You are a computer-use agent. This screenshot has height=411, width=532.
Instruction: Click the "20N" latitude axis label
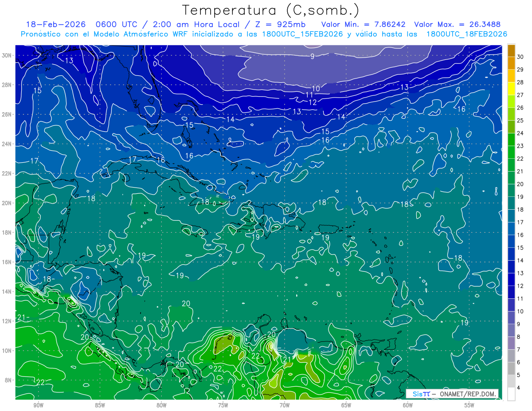click(x=7, y=203)
